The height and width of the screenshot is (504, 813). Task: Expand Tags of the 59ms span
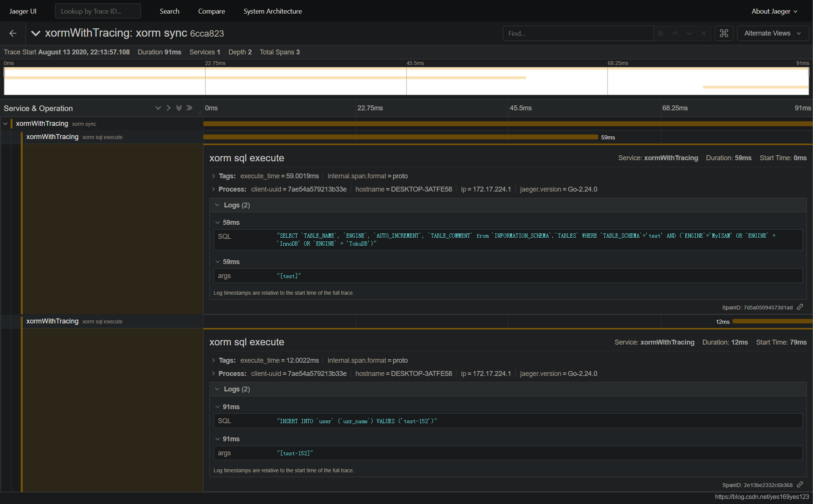(x=213, y=176)
